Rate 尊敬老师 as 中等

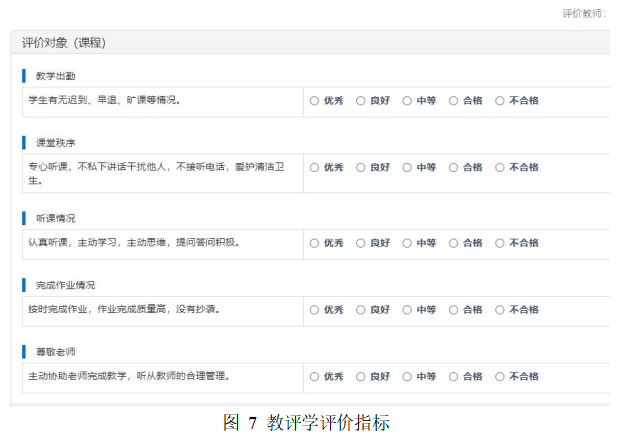pos(407,377)
